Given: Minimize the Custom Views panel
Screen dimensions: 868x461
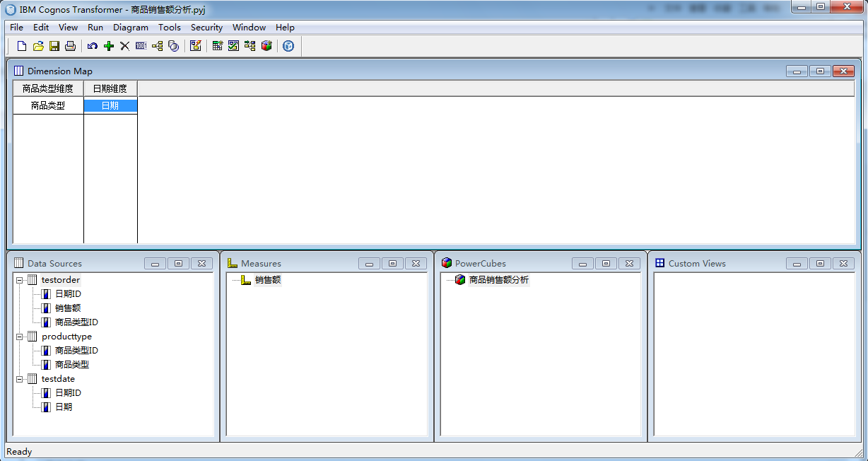Looking at the screenshot, I should point(797,264).
